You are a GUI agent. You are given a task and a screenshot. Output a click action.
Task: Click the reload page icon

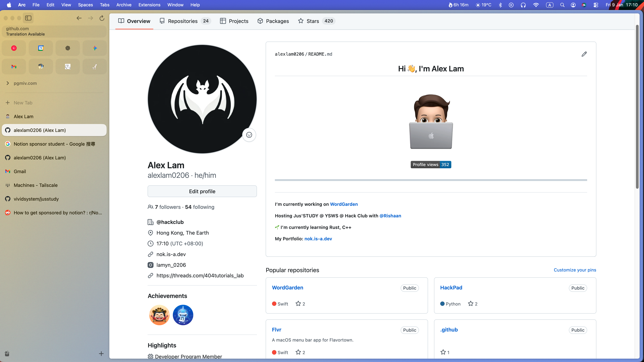coord(102,18)
